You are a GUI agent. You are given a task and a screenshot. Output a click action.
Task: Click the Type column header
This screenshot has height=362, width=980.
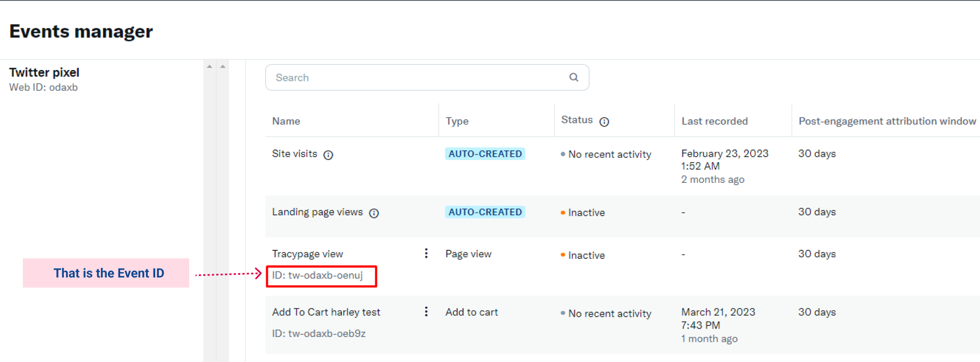[457, 121]
